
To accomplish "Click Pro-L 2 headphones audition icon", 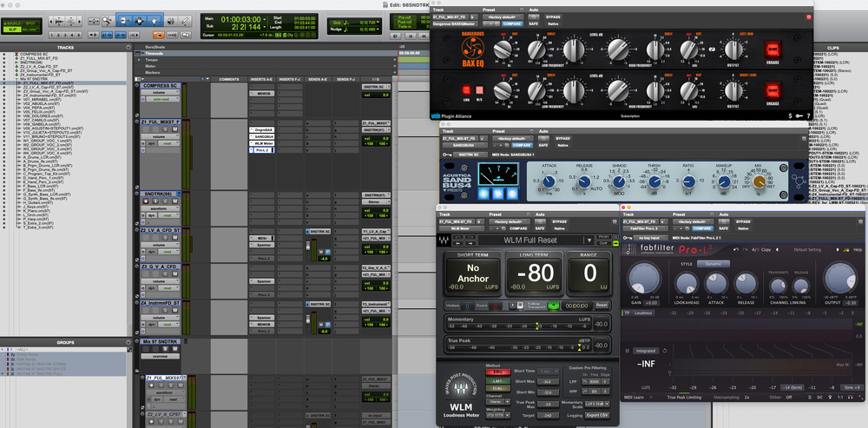I will pos(851,397).
